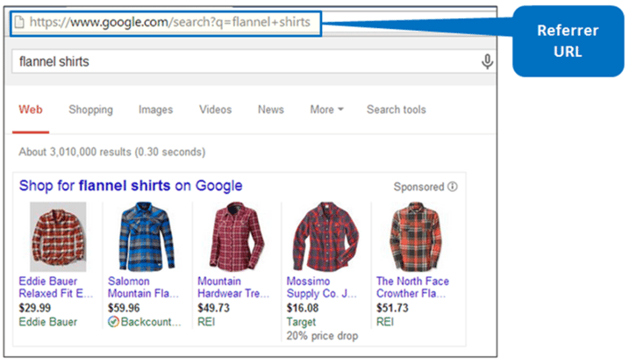Click the $16.08 price
The image size is (629, 364).
303,308
